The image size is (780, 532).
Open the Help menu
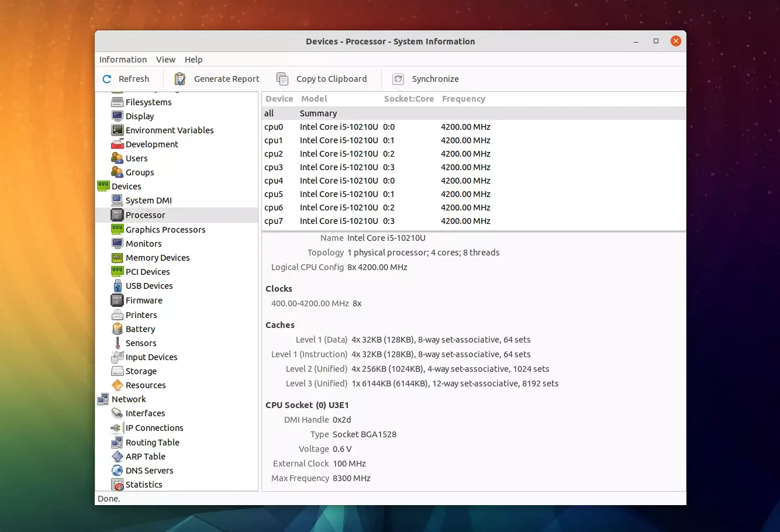tap(194, 60)
